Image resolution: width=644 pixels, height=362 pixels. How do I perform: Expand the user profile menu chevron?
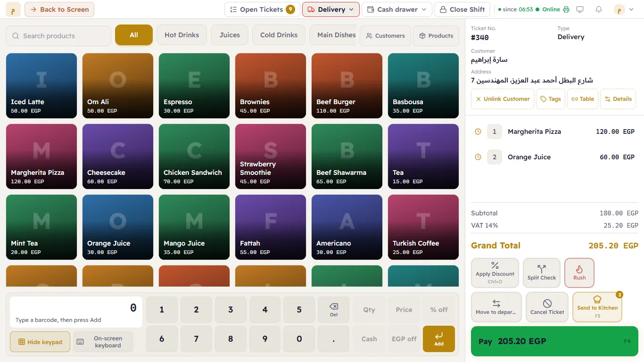pyautogui.click(x=631, y=9)
